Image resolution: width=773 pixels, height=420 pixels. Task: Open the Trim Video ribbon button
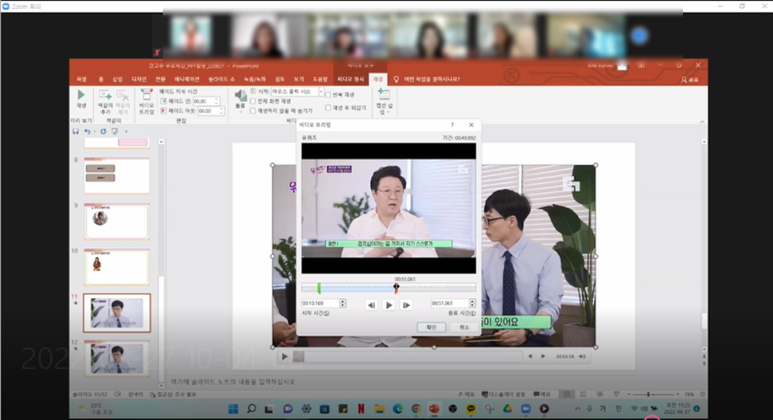point(146,102)
